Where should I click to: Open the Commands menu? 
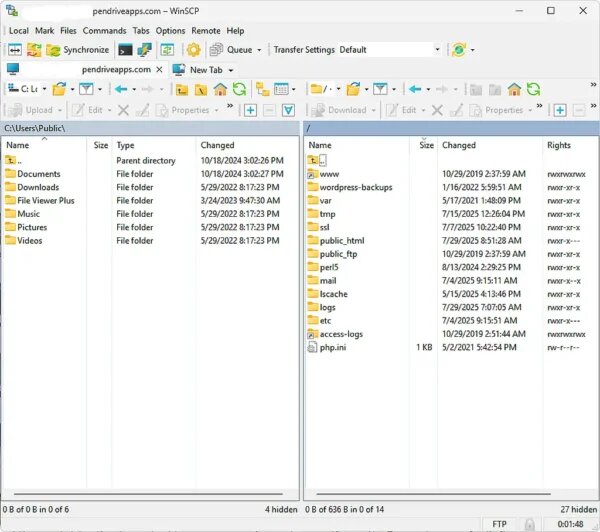104,31
